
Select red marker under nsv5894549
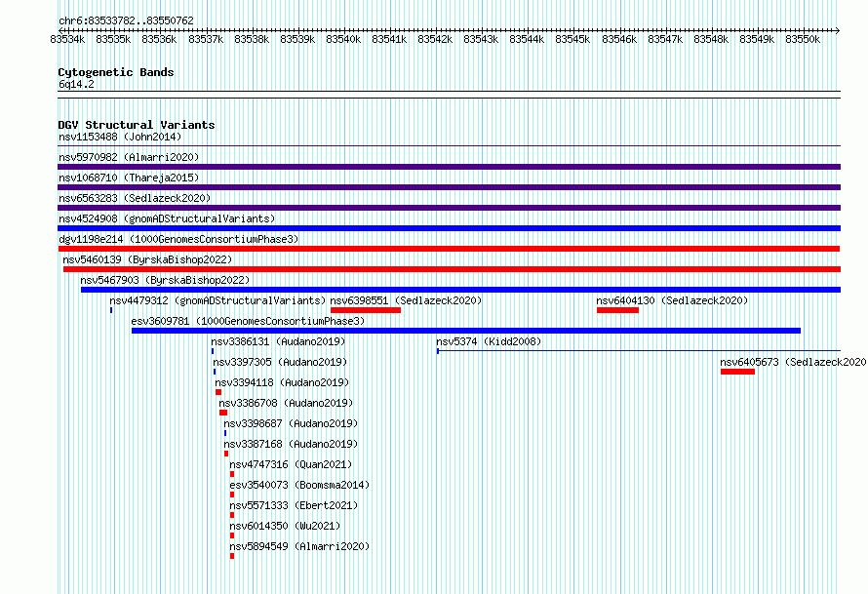[x=232, y=556]
